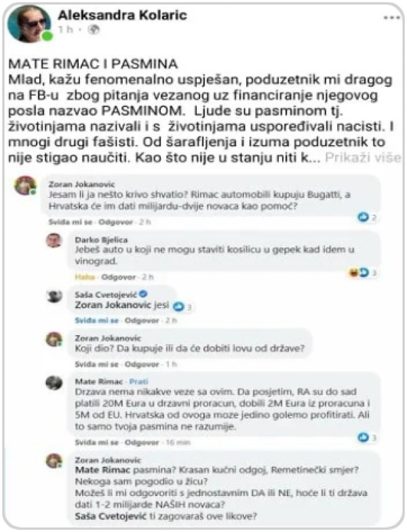Screen dimensions: 407x532
Task: Reply to Zoran's first comment with Odgovor
Action: click(x=115, y=223)
